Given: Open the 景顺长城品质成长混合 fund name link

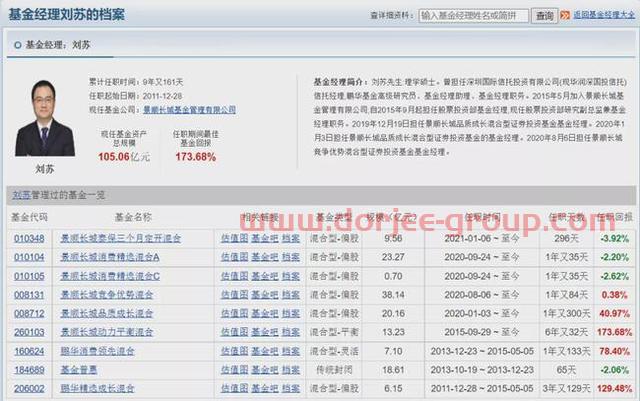Looking at the screenshot, I should point(107,314).
